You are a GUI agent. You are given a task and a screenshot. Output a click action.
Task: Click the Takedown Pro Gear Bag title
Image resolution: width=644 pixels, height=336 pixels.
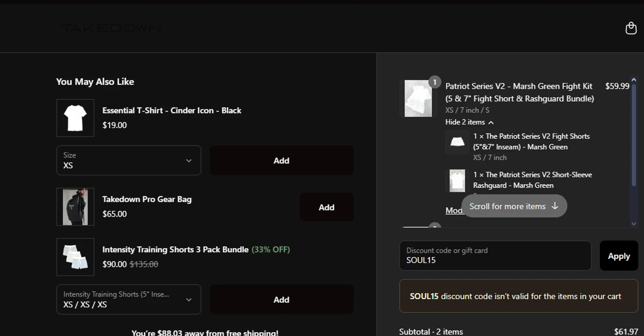point(147,199)
